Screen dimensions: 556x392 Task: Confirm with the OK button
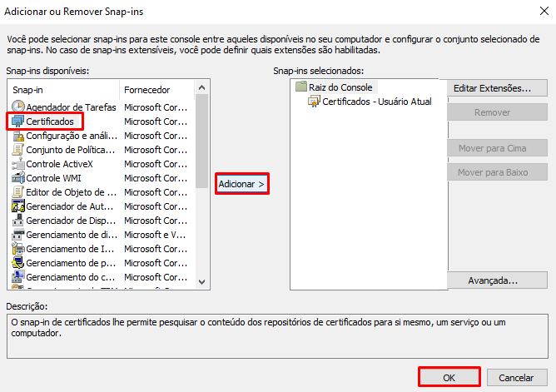pyautogui.click(x=449, y=377)
